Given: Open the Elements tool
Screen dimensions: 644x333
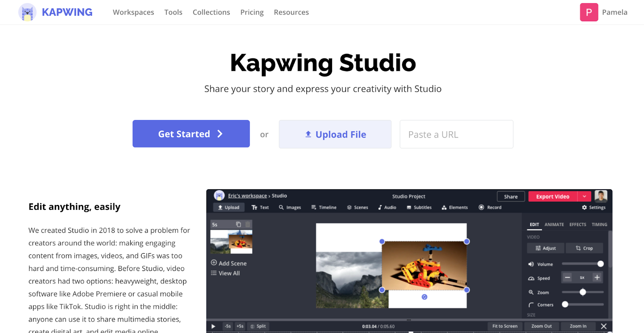Looking at the screenshot, I should [x=455, y=207].
